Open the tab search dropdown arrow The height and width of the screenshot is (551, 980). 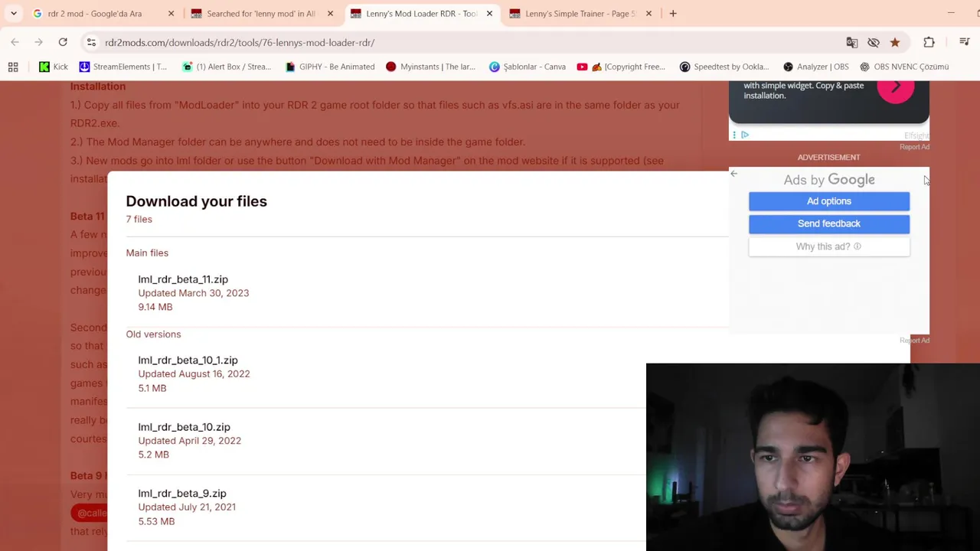(14, 13)
